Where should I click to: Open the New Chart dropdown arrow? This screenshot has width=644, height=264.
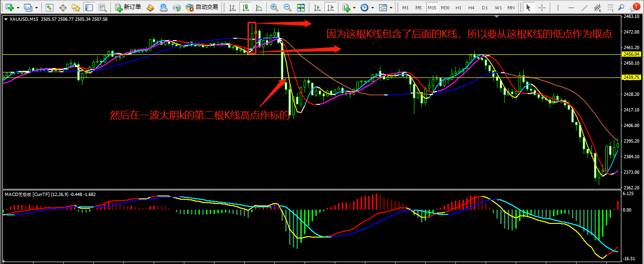(x=17, y=8)
